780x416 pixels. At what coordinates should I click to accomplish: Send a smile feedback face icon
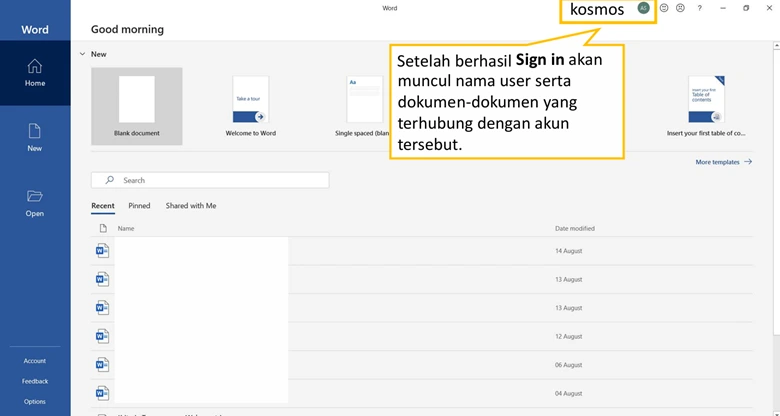coord(664,8)
